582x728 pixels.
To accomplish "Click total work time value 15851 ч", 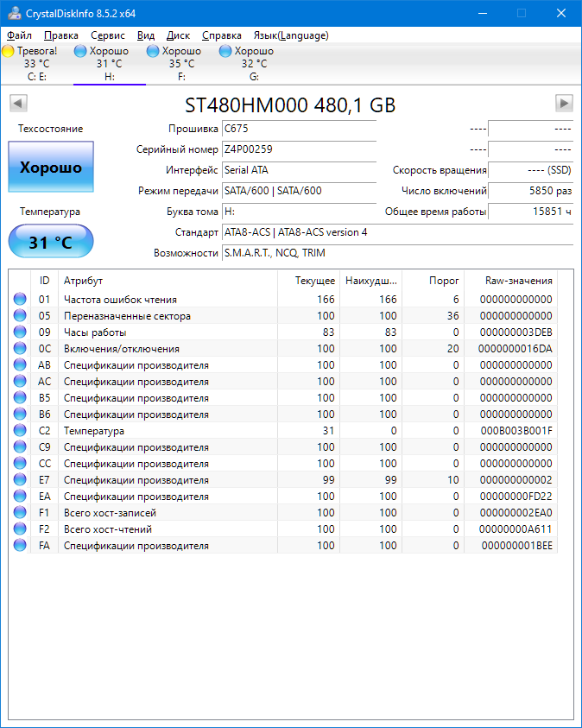I will 531,212.
